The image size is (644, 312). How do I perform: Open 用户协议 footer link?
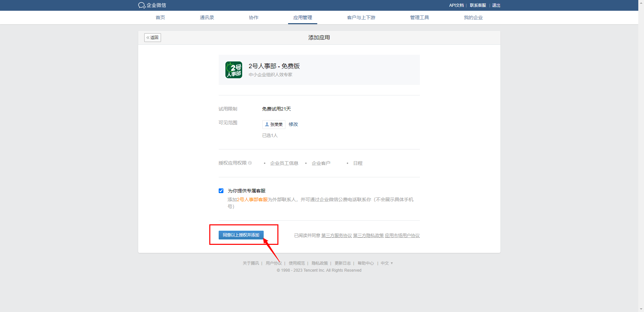[x=274, y=263]
